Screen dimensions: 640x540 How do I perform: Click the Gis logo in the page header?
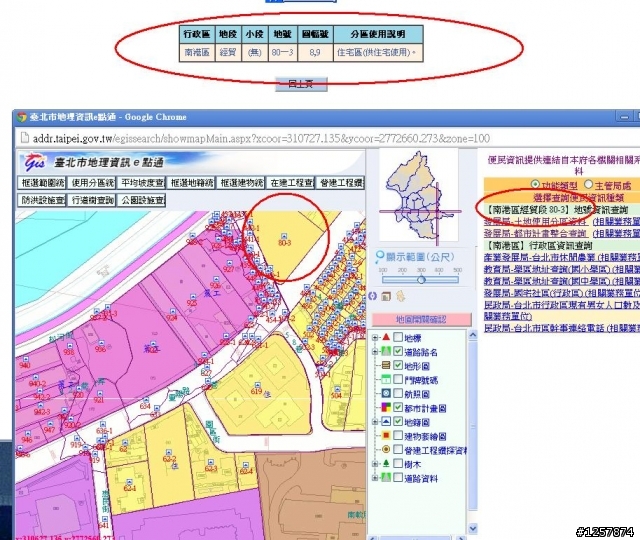(x=34, y=162)
